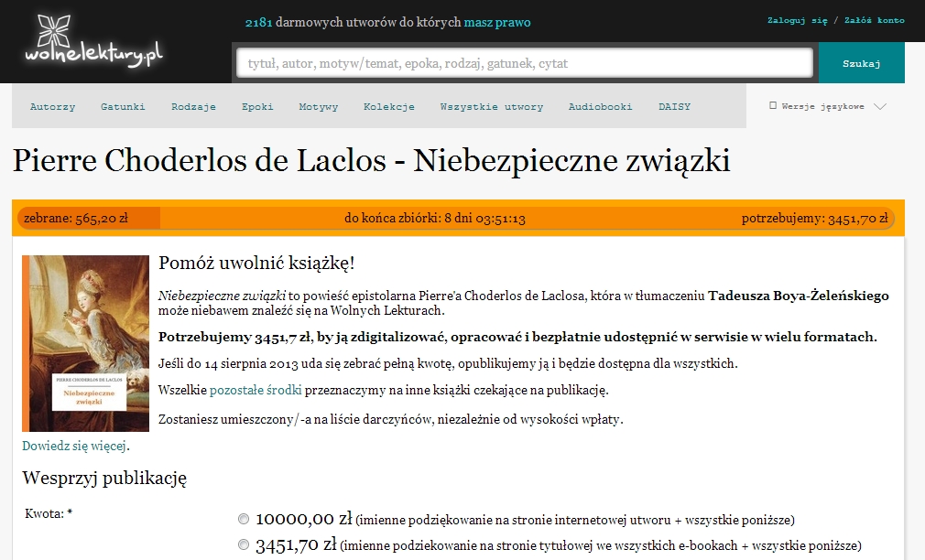925x560 pixels.
Task: Follow the 'pozostałe środki' link
Action: (256, 390)
